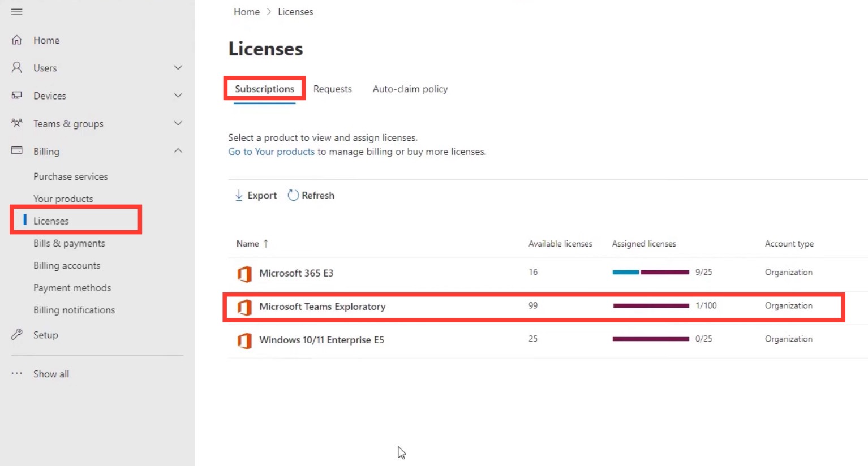The image size is (868, 466).
Task: Click Show all navigation items
Action: coord(51,374)
